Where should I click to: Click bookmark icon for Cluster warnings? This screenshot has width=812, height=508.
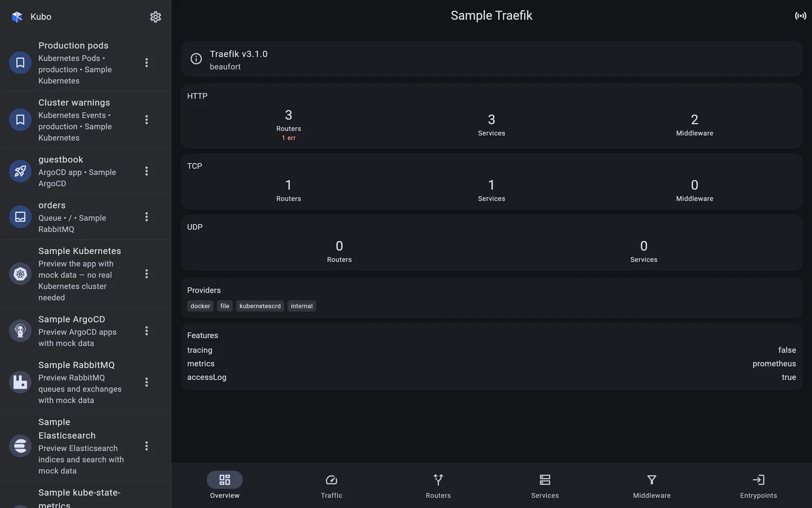coord(20,119)
